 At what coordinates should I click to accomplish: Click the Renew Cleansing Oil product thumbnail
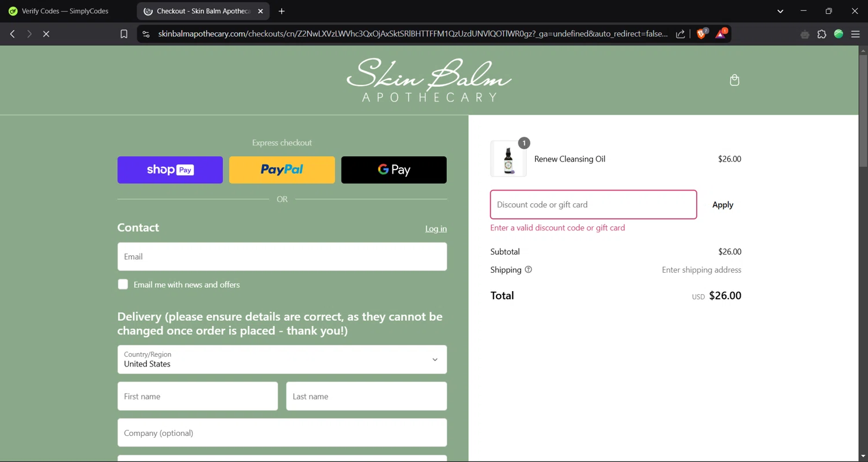(509, 159)
